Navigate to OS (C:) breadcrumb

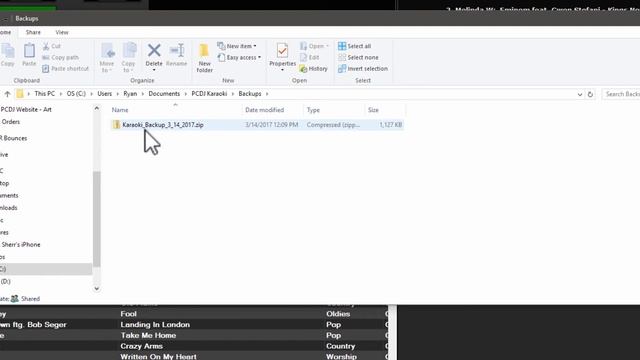coord(76,94)
